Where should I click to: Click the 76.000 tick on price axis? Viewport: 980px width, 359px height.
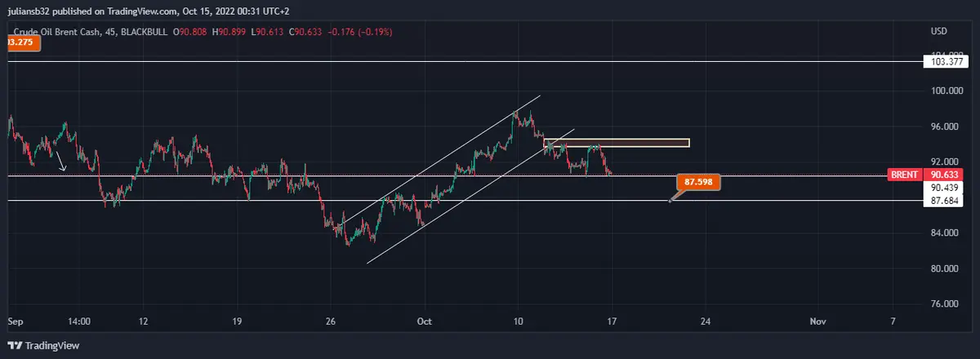(x=945, y=304)
